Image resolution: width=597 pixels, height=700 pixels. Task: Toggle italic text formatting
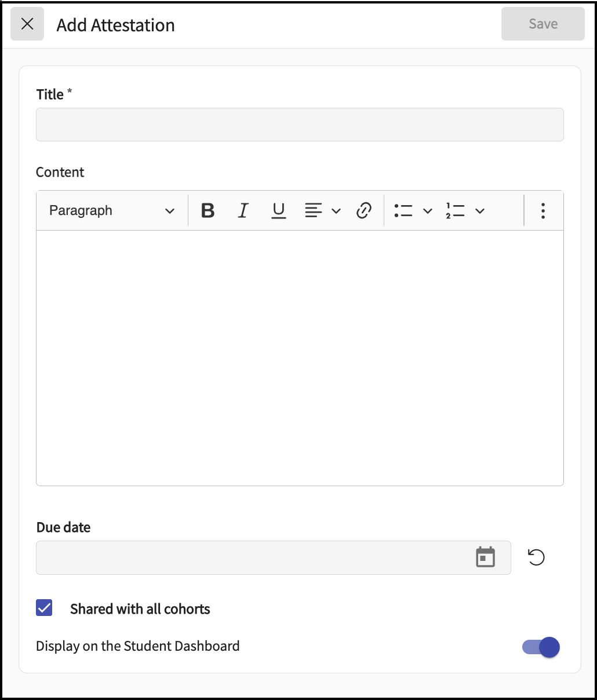243,210
